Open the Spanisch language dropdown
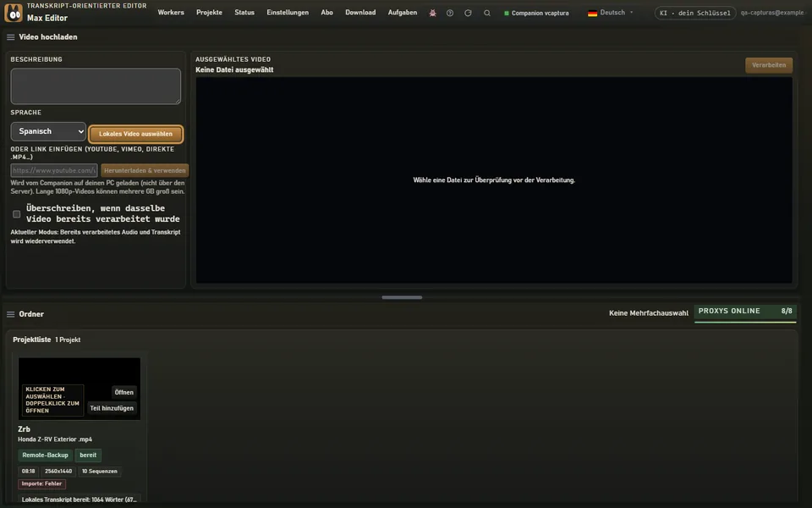Screen dimensions: 812x508 click(x=48, y=132)
